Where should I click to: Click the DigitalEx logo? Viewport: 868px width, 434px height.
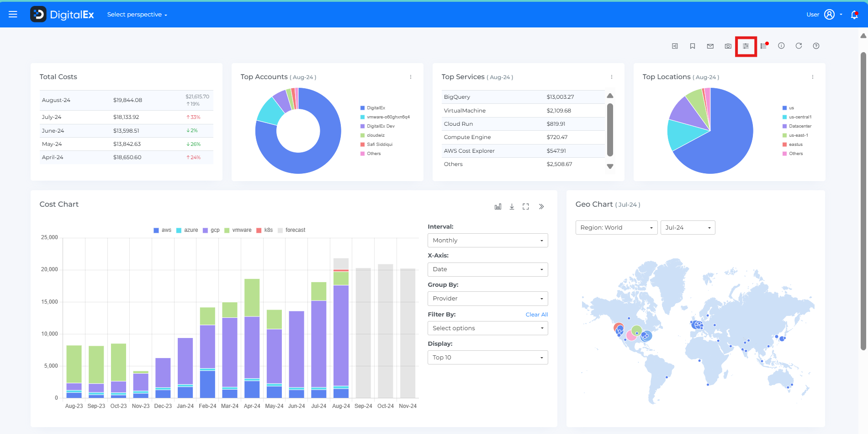click(62, 15)
